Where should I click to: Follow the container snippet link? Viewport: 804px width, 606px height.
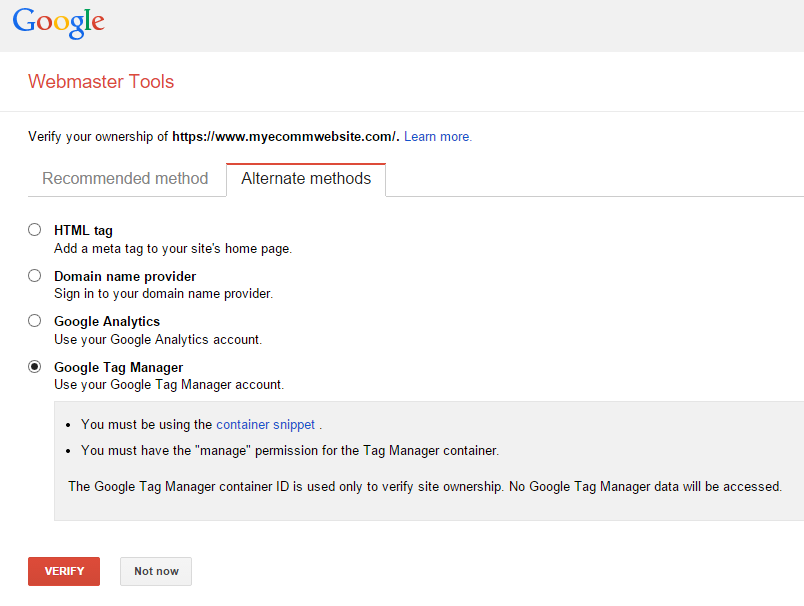click(x=265, y=425)
